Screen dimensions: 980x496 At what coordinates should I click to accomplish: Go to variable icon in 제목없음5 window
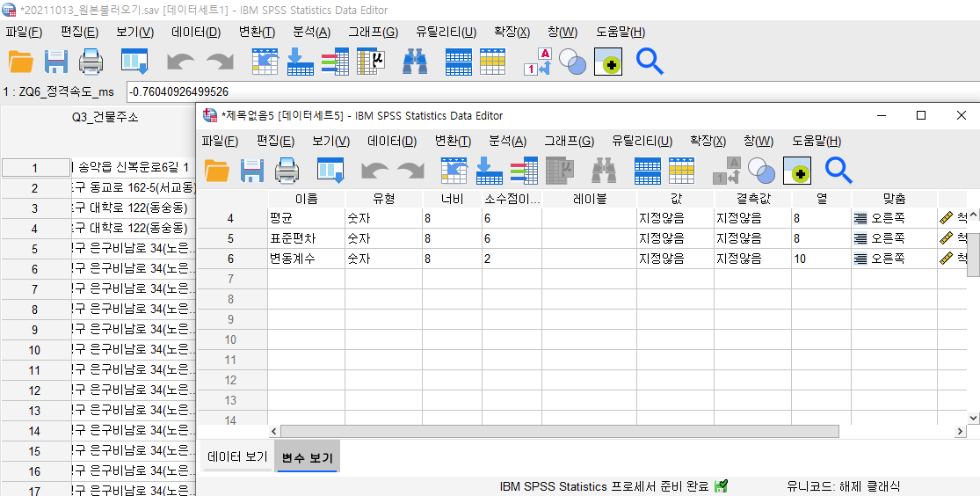(490, 170)
